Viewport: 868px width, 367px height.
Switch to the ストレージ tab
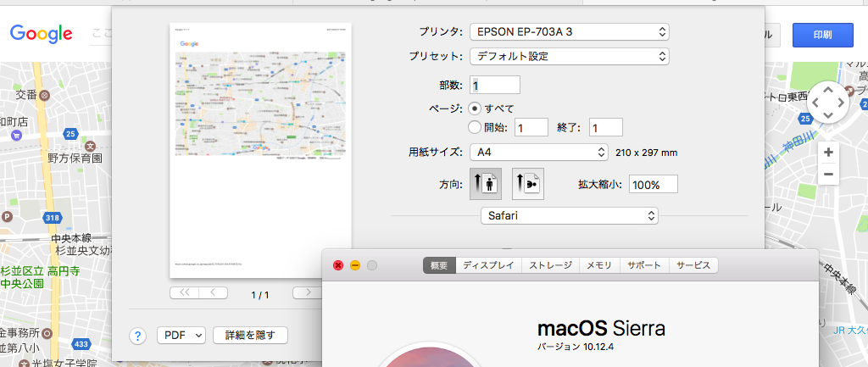click(x=550, y=265)
